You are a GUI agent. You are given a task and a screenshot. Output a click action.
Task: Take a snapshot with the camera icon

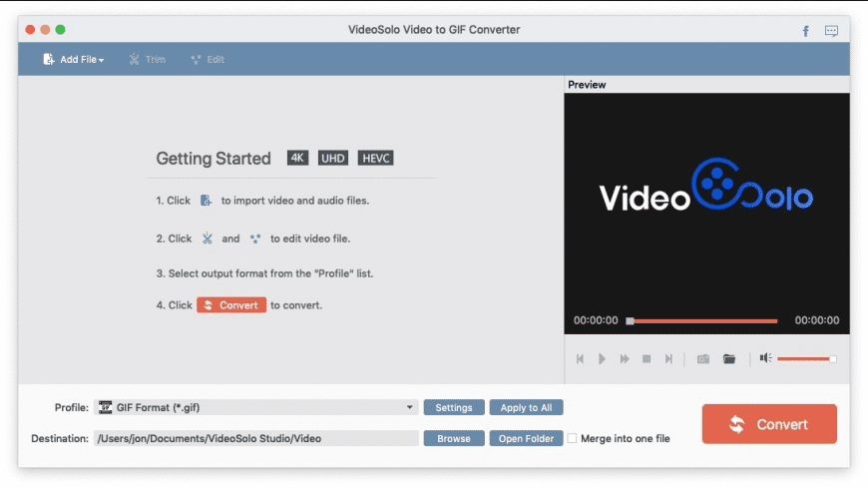[x=703, y=359]
